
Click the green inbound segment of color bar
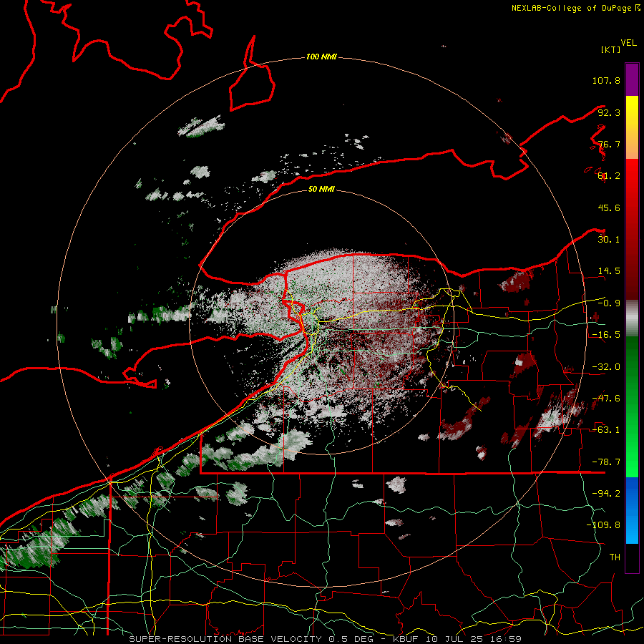point(632,406)
